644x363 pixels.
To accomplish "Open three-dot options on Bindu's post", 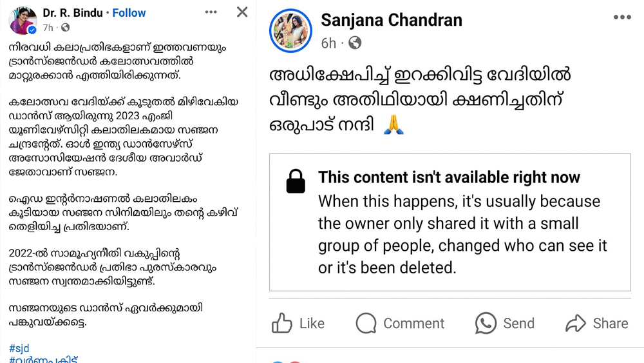I will 211,12.
